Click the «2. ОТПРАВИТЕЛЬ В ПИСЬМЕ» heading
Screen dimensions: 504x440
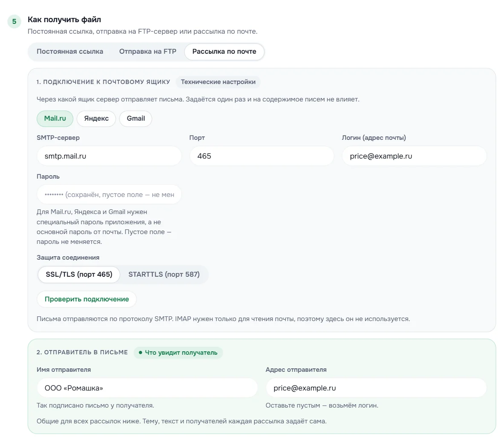point(82,353)
